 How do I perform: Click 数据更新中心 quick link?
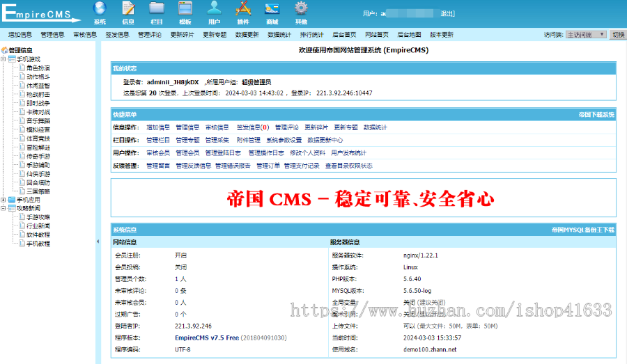click(325, 141)
